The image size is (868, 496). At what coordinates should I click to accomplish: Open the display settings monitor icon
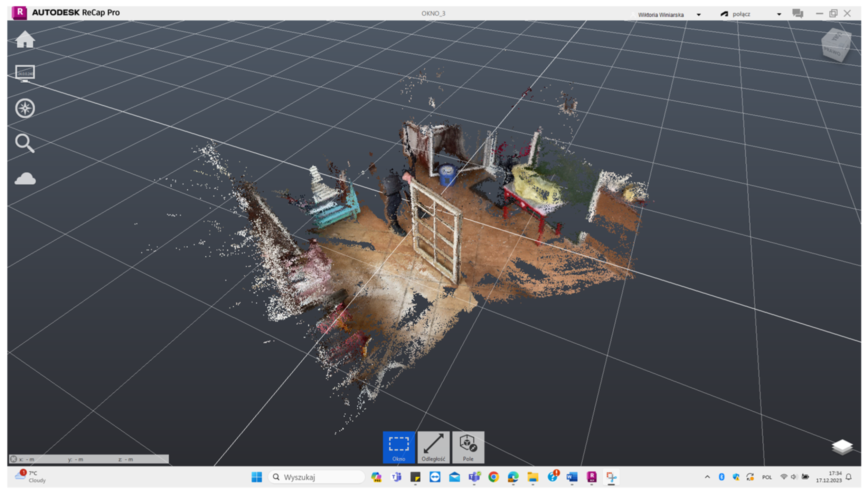[x=25, y=73]
